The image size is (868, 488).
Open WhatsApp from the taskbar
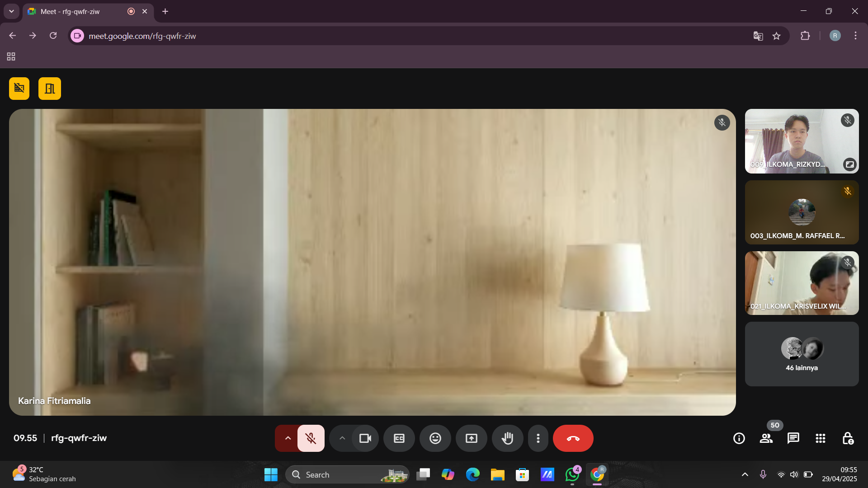coord(572,475)
